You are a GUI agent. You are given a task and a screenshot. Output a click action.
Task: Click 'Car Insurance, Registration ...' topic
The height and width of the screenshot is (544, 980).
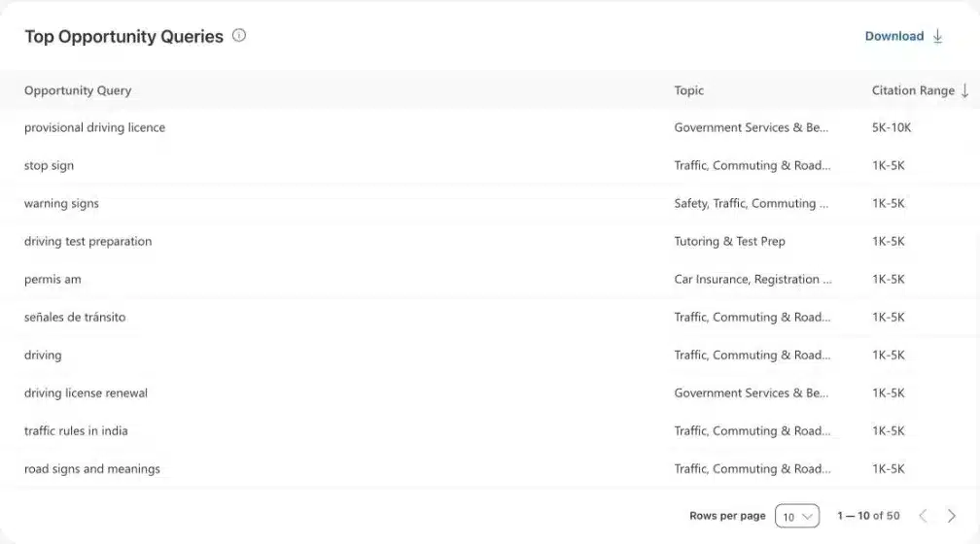[x=752, y=279]
